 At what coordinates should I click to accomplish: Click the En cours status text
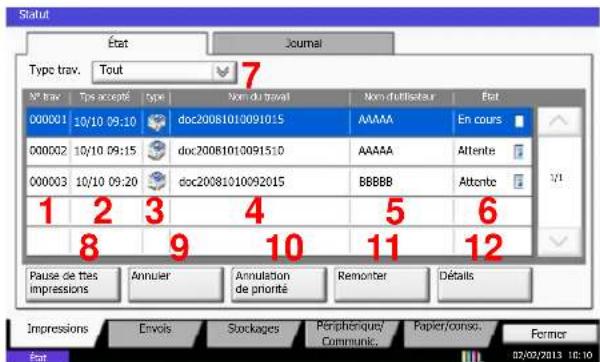point(479,119)
